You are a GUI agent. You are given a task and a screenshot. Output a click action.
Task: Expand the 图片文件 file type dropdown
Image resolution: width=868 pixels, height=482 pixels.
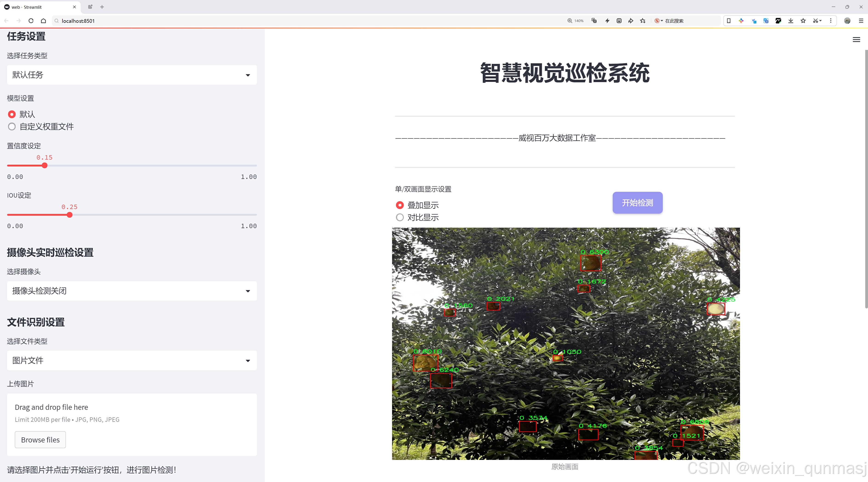132,361
